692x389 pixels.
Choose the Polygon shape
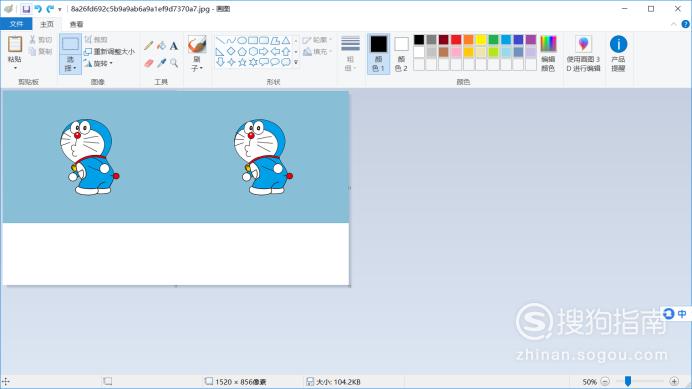(275, 41)
